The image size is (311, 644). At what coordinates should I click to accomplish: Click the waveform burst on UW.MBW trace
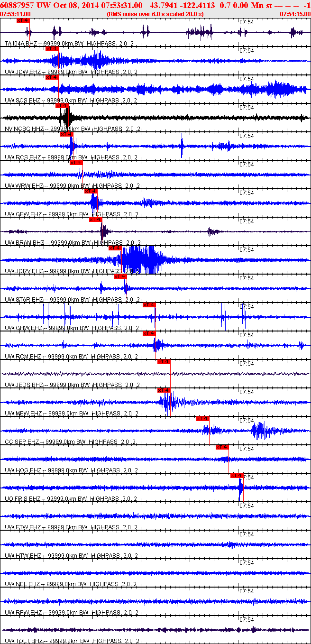click(170, 403)
